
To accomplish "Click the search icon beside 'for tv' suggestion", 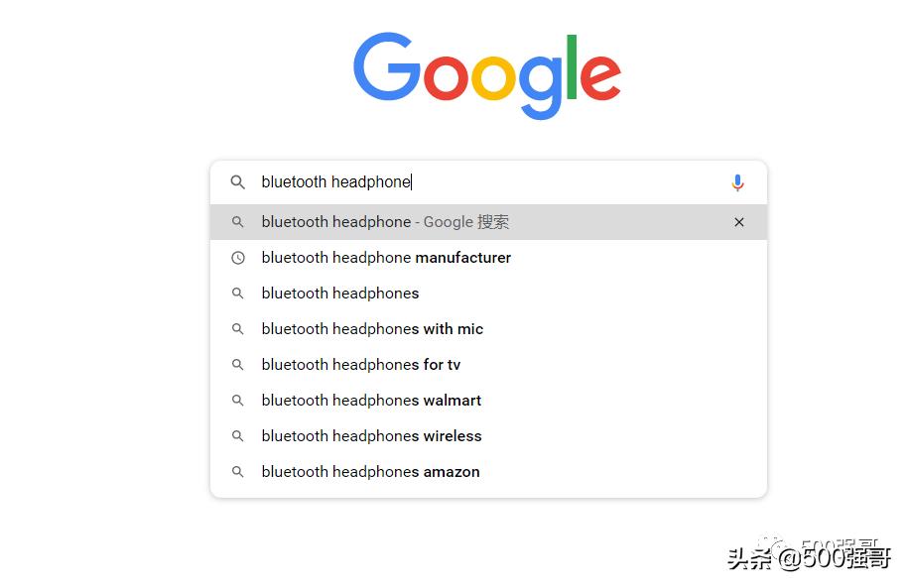I will coord(238,365).
